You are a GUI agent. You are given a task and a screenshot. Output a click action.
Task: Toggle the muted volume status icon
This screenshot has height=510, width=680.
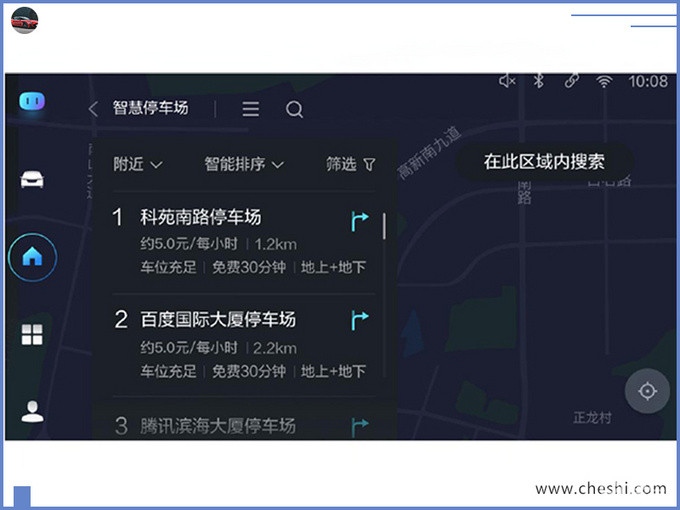tap(507, 81)
